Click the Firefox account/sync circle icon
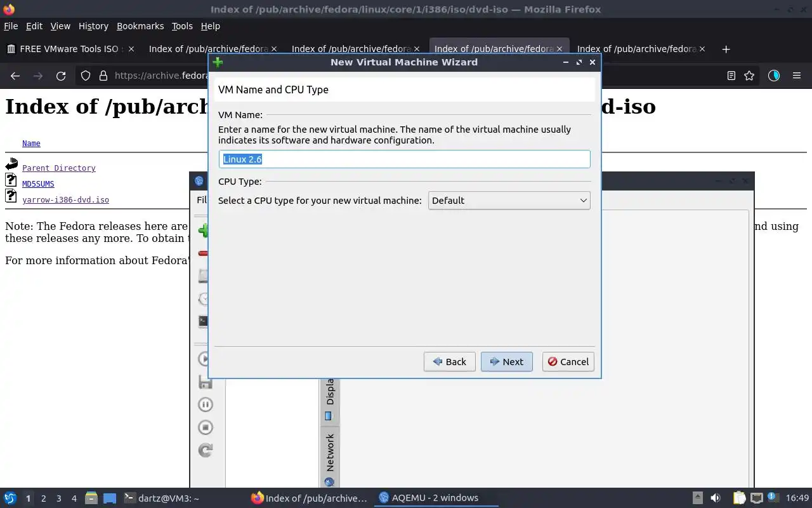This screenshot has height=508, width=812. 773,76
